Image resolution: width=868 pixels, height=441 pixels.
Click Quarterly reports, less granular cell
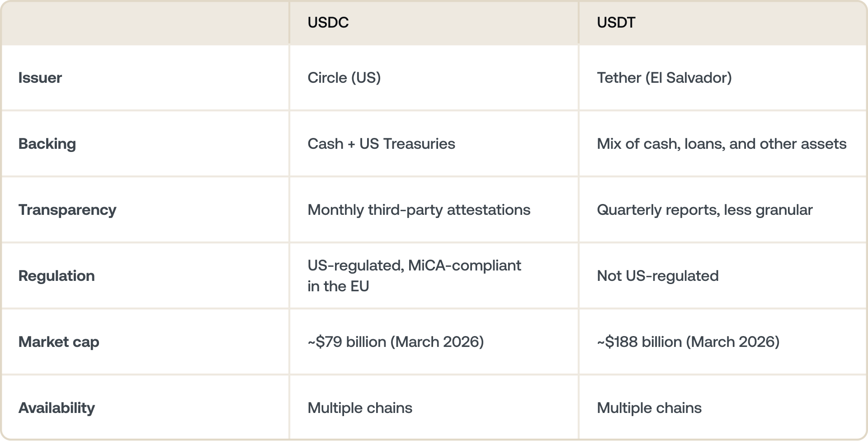[704, 210]
